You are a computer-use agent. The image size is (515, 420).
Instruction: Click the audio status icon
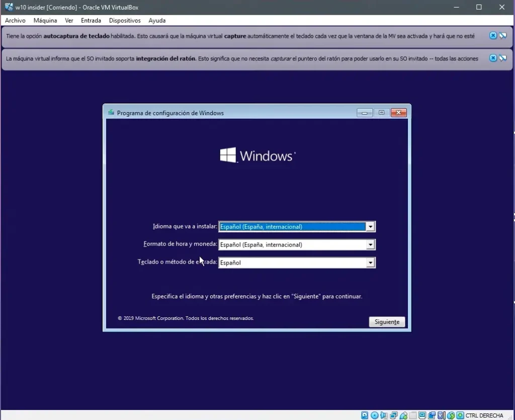[384, 415]
